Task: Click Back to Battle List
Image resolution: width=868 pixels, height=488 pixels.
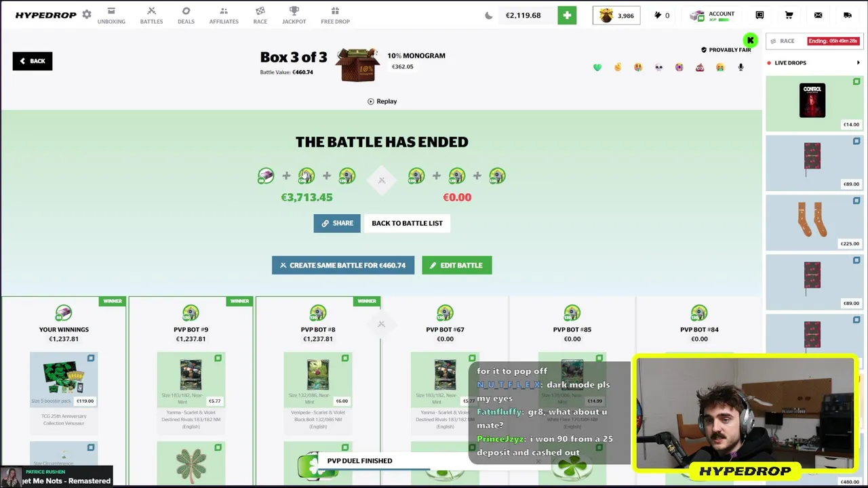Action: (407, 223)
